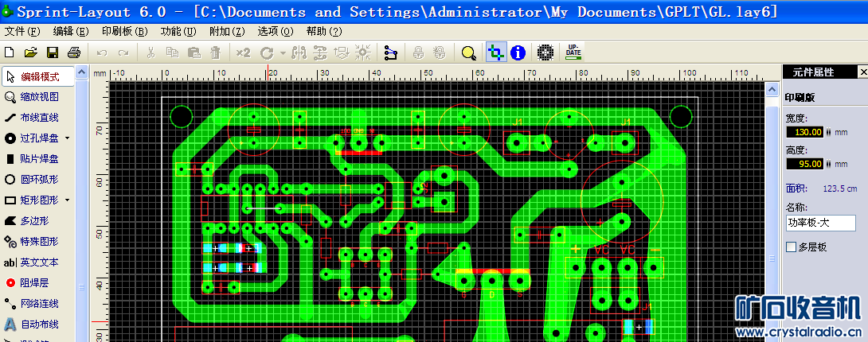
Task: Open a file with the folder icon
Action: [30, 53]
